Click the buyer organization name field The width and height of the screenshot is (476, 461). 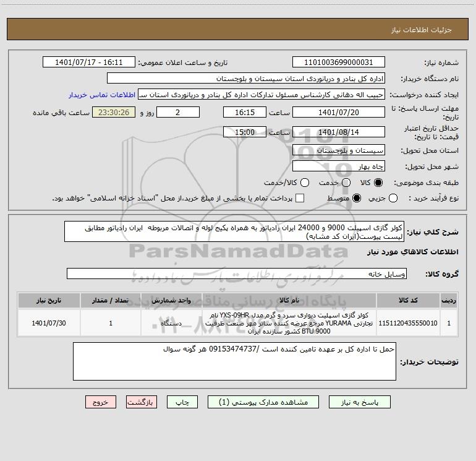tap(246, 78)
